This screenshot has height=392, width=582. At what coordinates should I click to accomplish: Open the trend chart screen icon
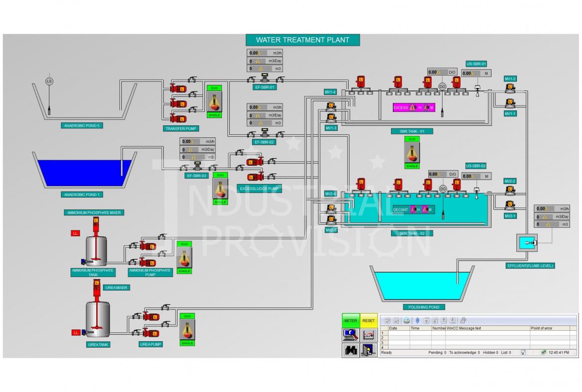pos(369,335)
